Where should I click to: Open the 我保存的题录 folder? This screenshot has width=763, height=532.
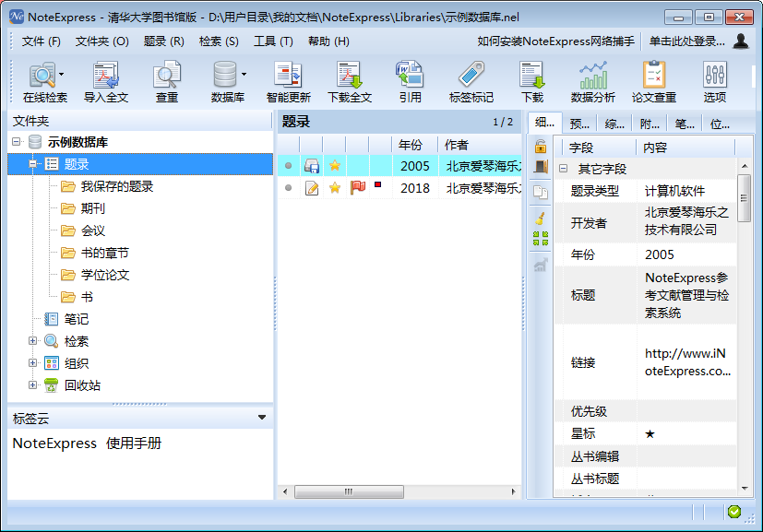point(107,186)
